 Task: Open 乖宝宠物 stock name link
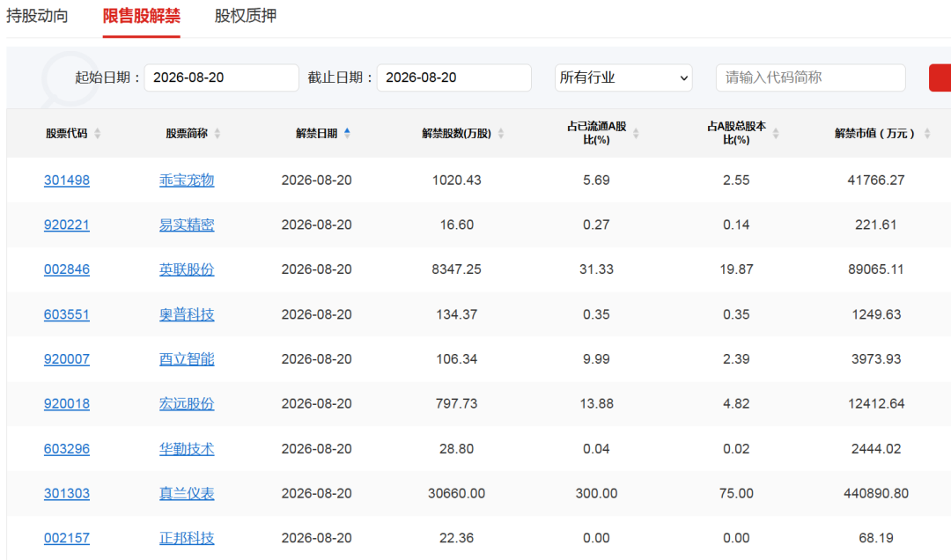187,181
